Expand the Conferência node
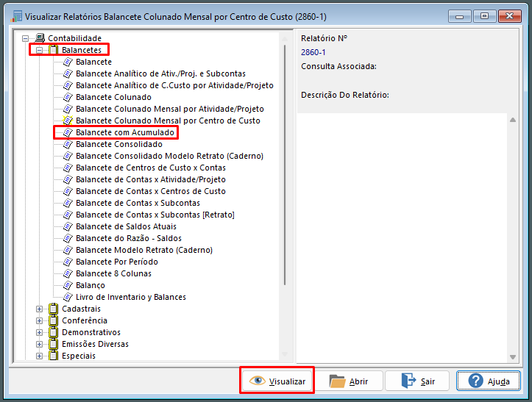 [39, 320]
